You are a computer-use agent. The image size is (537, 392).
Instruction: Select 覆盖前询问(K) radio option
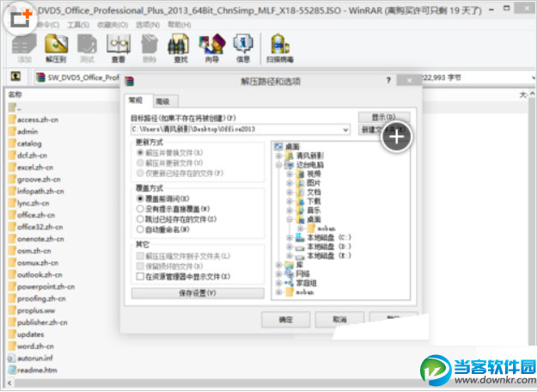point(140,199)
